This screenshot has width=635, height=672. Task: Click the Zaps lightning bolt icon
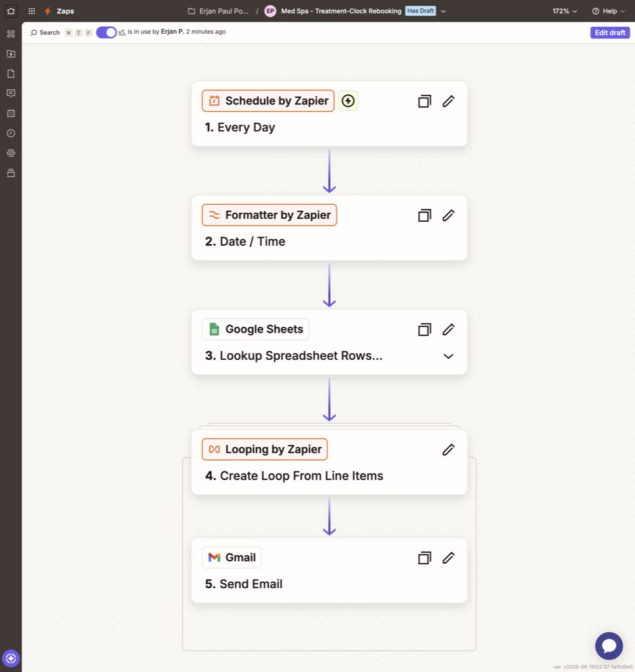tap(48, 11)
